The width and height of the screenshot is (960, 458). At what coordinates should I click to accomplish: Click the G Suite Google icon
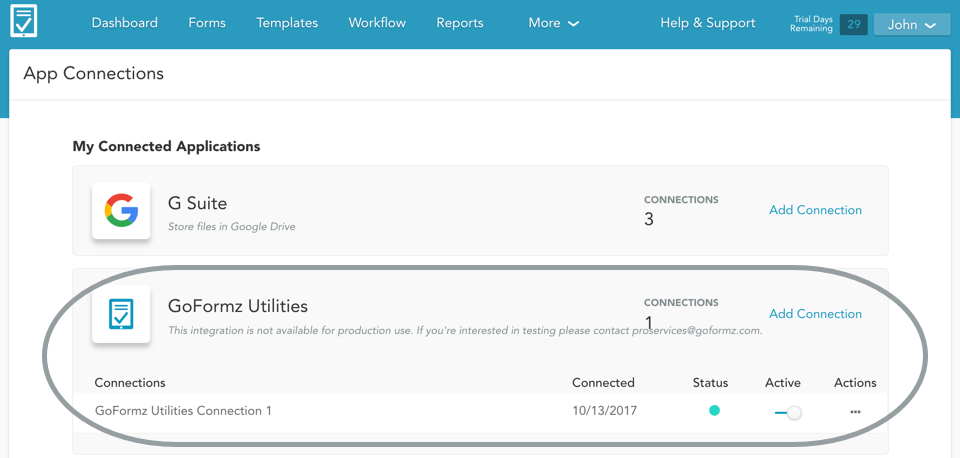pos(121,211)
